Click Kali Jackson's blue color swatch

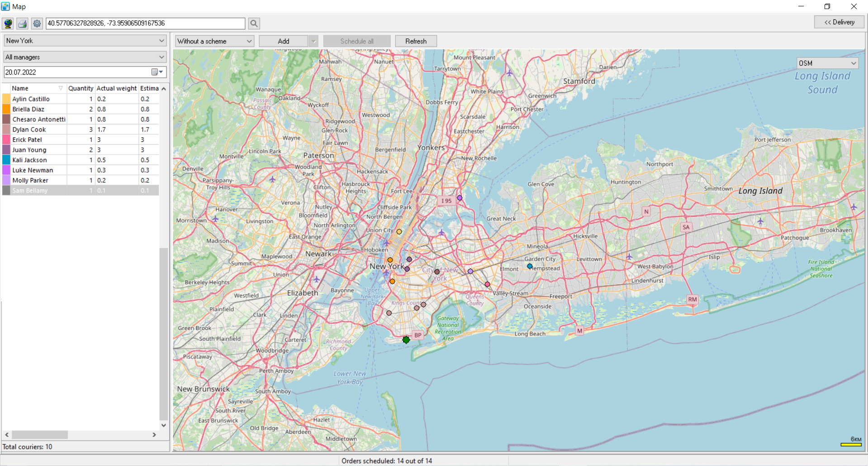[x=6, y=160]
